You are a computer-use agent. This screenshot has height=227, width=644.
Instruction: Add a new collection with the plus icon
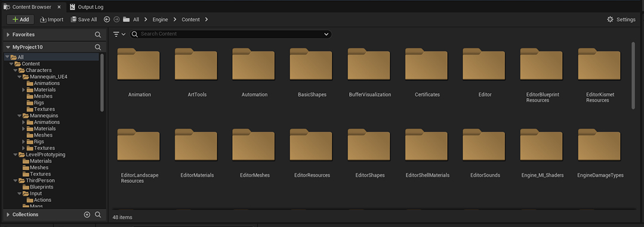pos(87,214)
